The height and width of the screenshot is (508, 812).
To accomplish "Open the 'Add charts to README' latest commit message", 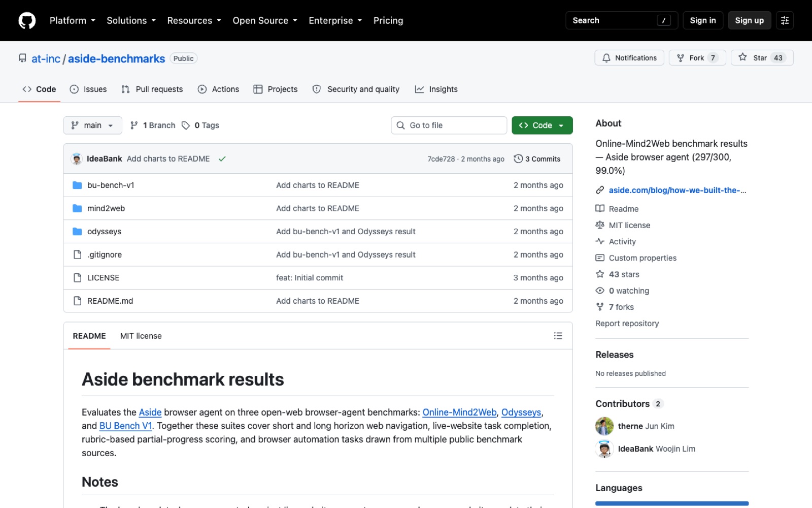I will point(168,159).
